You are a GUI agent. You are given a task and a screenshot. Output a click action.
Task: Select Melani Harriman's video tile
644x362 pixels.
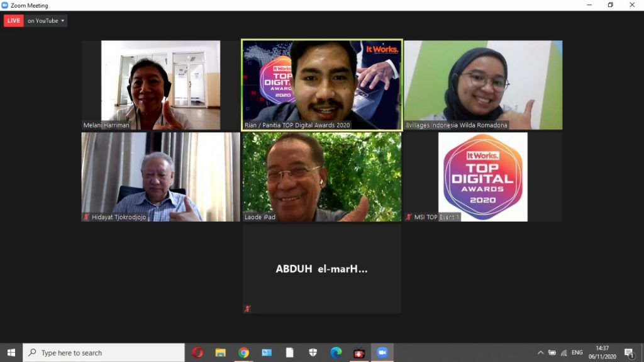point(160,85)
